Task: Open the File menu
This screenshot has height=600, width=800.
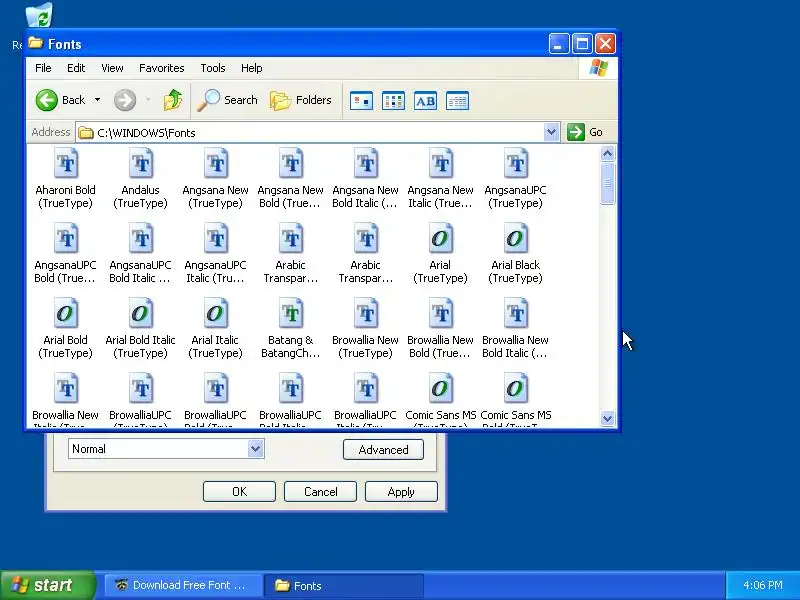Action: coord(43,68)
